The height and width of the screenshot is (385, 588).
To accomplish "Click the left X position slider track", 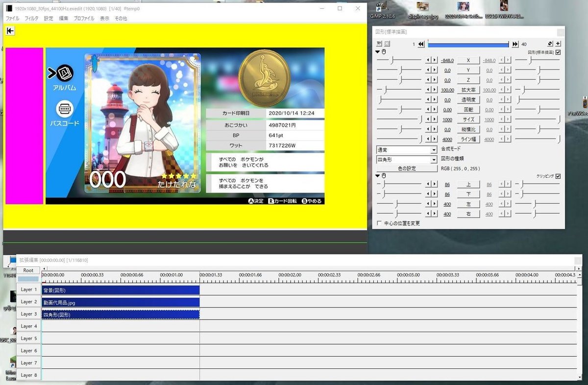I will coord(399,60).
